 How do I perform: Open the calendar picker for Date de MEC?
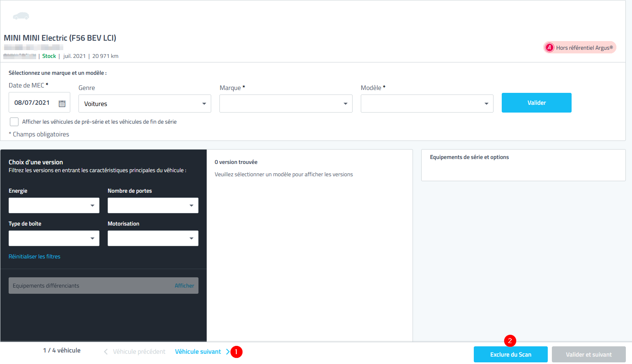[62, 104]
